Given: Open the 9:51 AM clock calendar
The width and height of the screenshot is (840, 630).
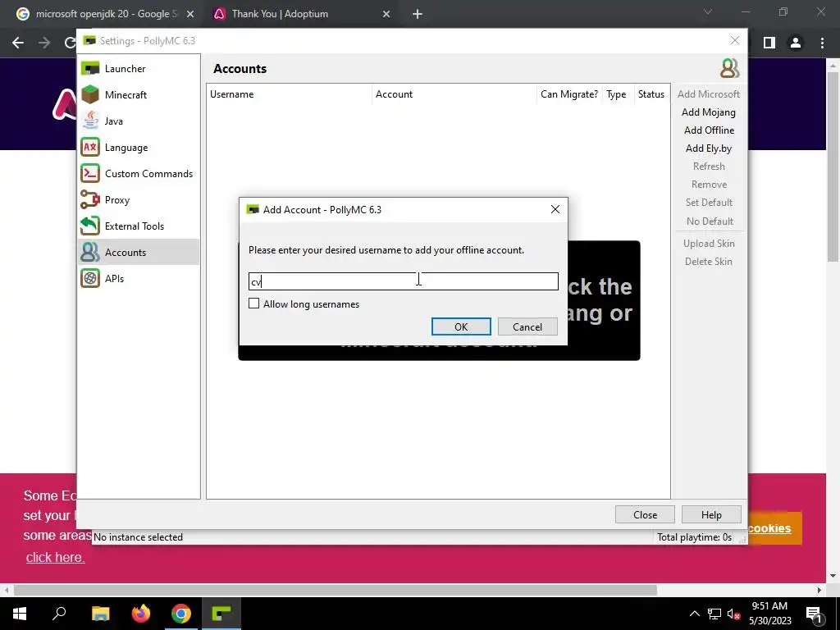Looking at the screenshot, I should [769, 614].
